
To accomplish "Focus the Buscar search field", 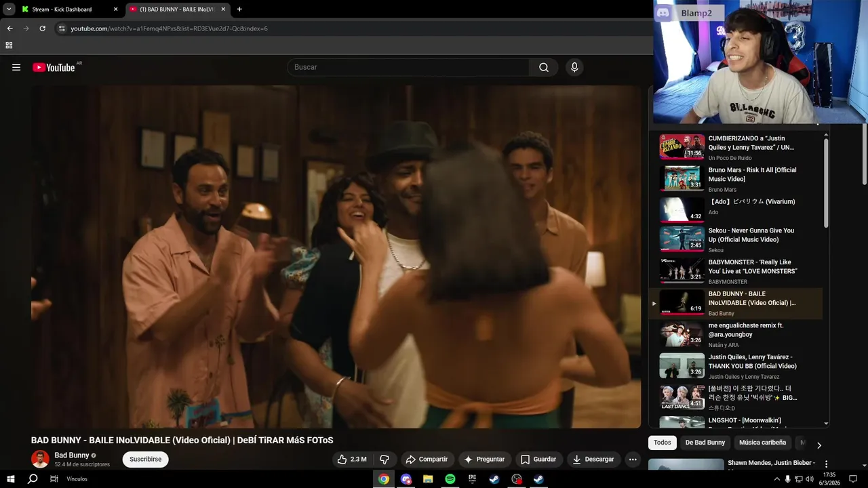I will pyautogui.click(x=409, y=67).
